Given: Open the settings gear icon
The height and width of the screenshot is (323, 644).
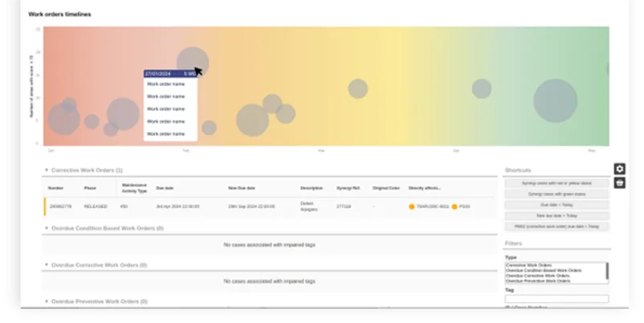Looking at the screenshot, I should pyautogui.click(x=619, y=169).
